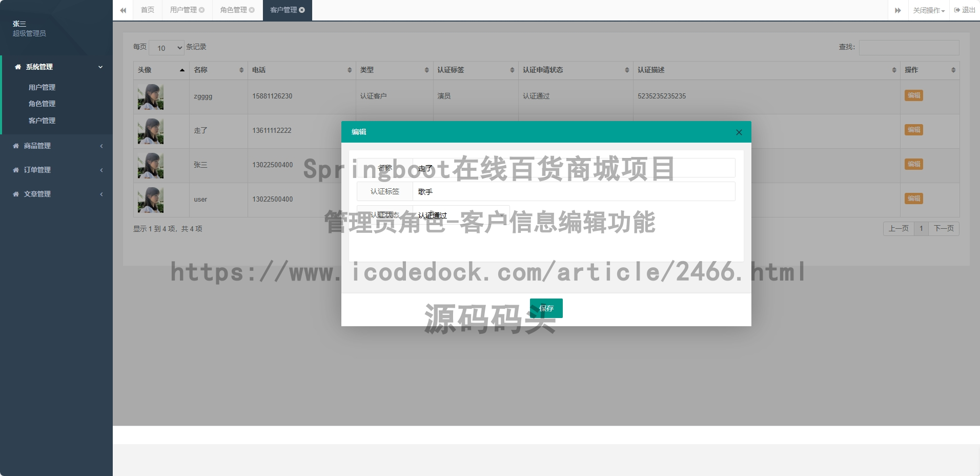
Task: Click the avatar thumbnail in zgggg row
Action: (x=151, y=97)
